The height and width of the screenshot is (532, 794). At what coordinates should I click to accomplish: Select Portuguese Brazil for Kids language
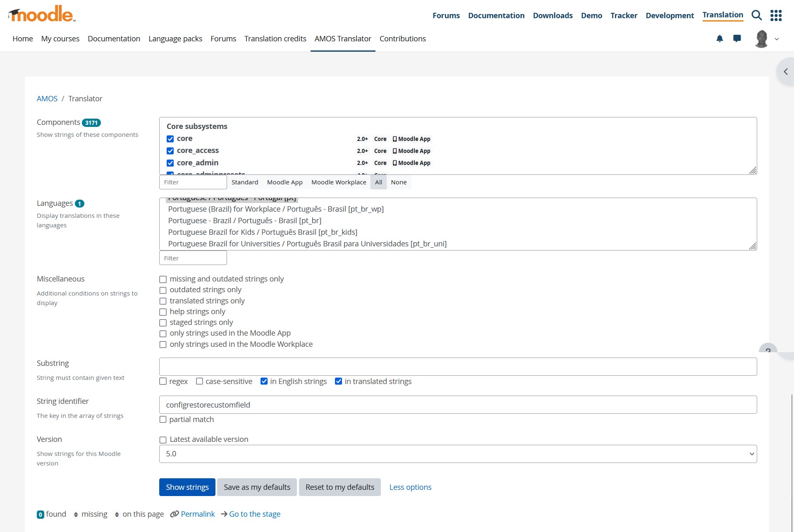263,232
